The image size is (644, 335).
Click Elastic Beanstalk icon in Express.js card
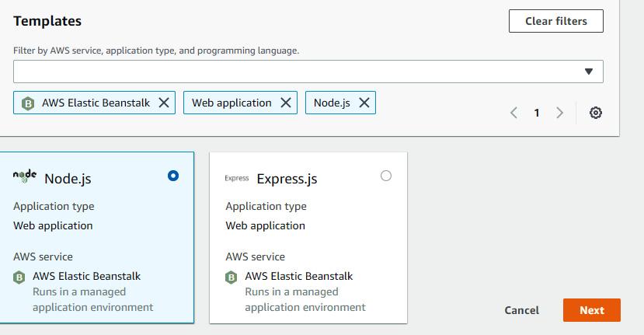[231, 277]
